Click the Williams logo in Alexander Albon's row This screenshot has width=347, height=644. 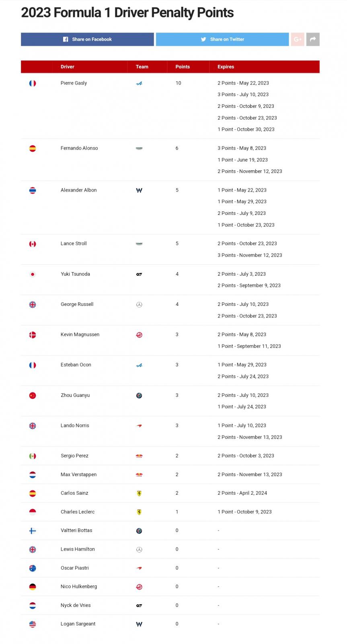[x=139, y=190]
